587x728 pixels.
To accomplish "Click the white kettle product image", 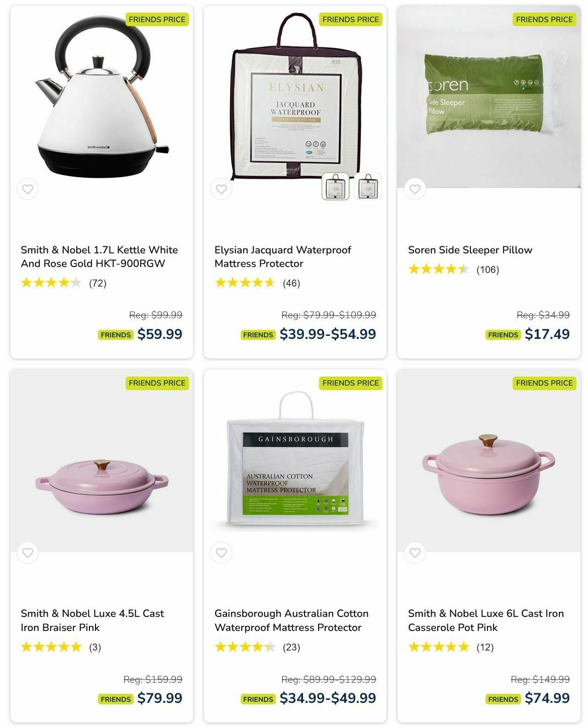I will [x=102, y=98].
